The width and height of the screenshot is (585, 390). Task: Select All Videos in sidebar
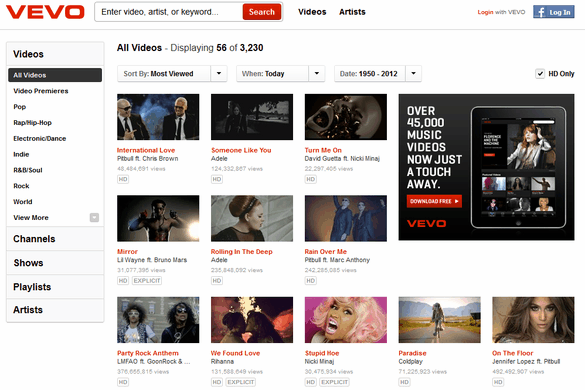[55, 75]
